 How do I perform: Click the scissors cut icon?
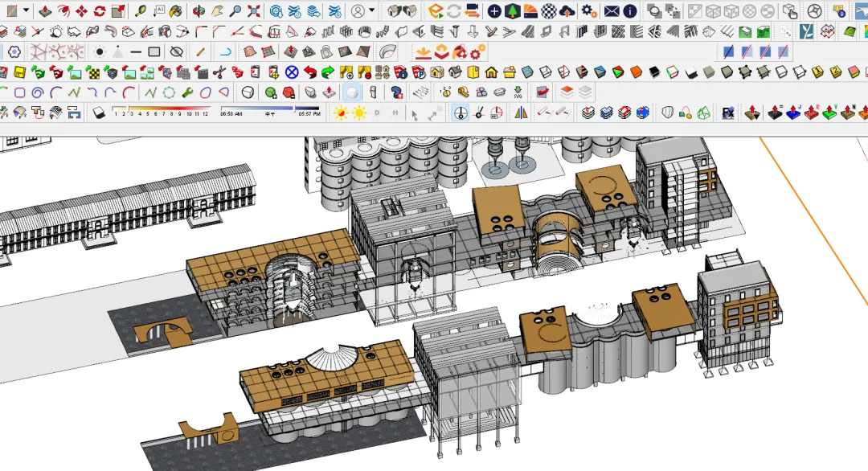(x=219, y=72)
